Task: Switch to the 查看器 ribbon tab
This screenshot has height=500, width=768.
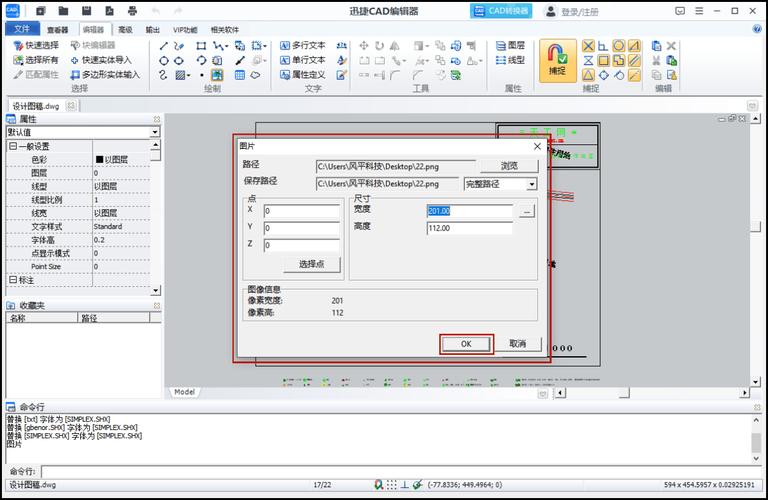Action: [58, 30]
